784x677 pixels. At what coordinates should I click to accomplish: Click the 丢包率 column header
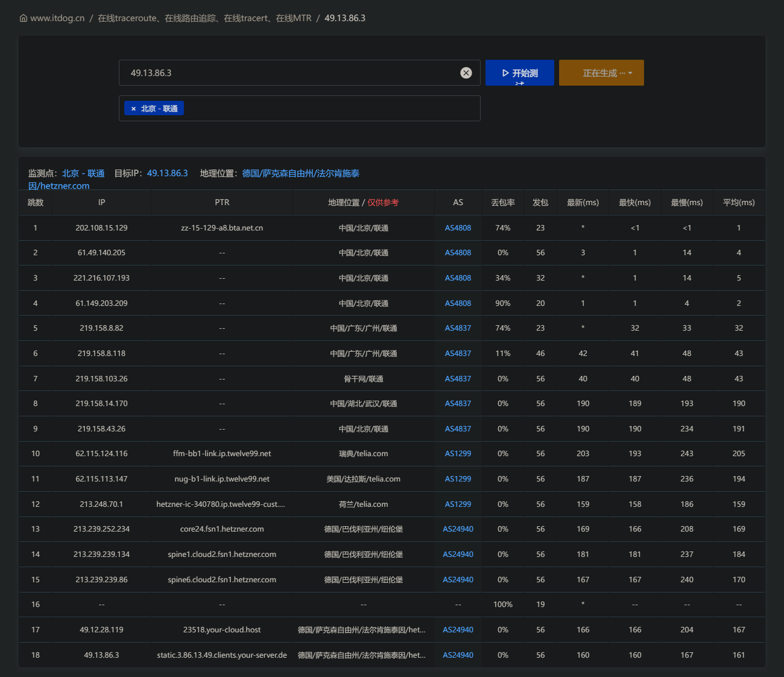(503, 203)
